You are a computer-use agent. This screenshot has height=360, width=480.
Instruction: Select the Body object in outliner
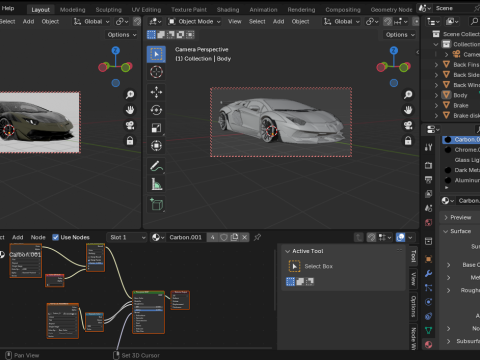point(460,95)
